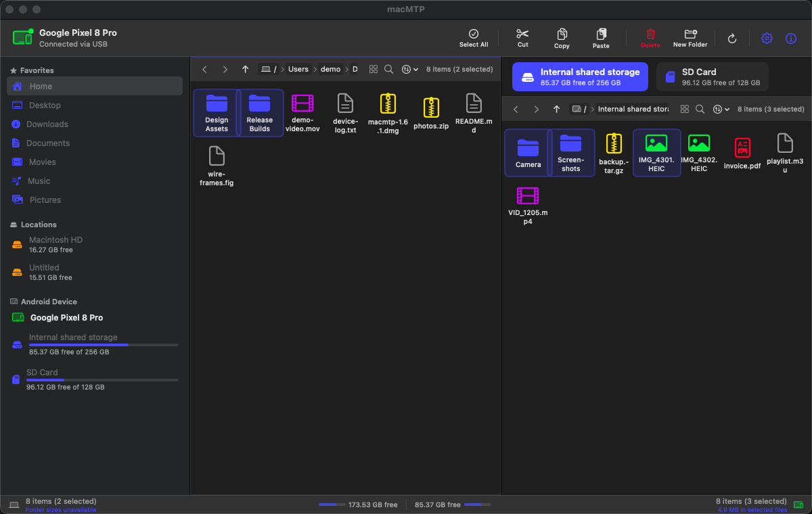
Task: Select the Design Assets folder
Action: [217, 113]
